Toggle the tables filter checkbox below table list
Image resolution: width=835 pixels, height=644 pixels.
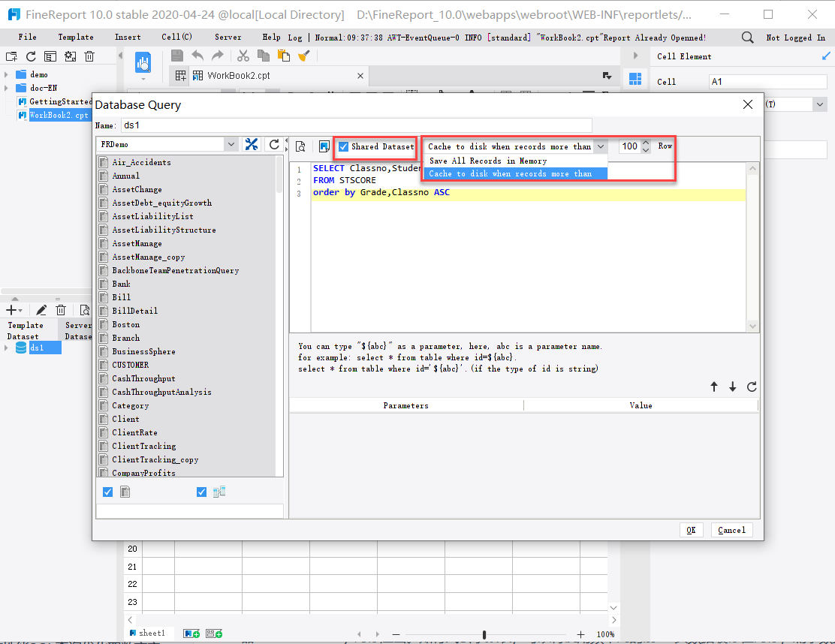click(107, 492)
